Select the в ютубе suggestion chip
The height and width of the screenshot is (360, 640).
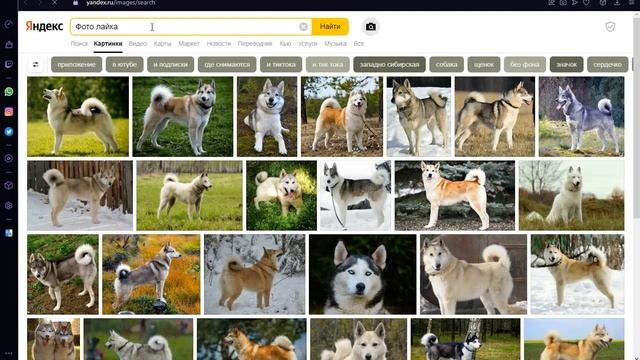tap(124, 64)
